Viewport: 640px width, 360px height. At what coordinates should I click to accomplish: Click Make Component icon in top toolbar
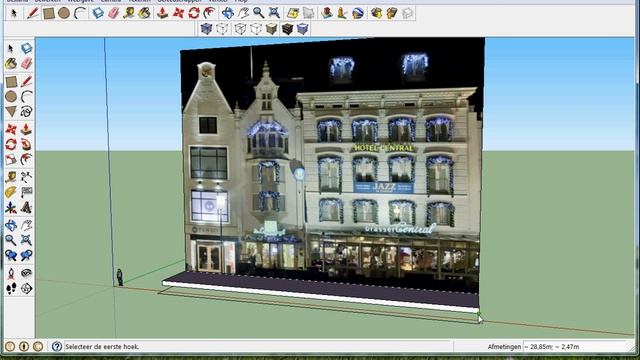(x=98, y=13)
